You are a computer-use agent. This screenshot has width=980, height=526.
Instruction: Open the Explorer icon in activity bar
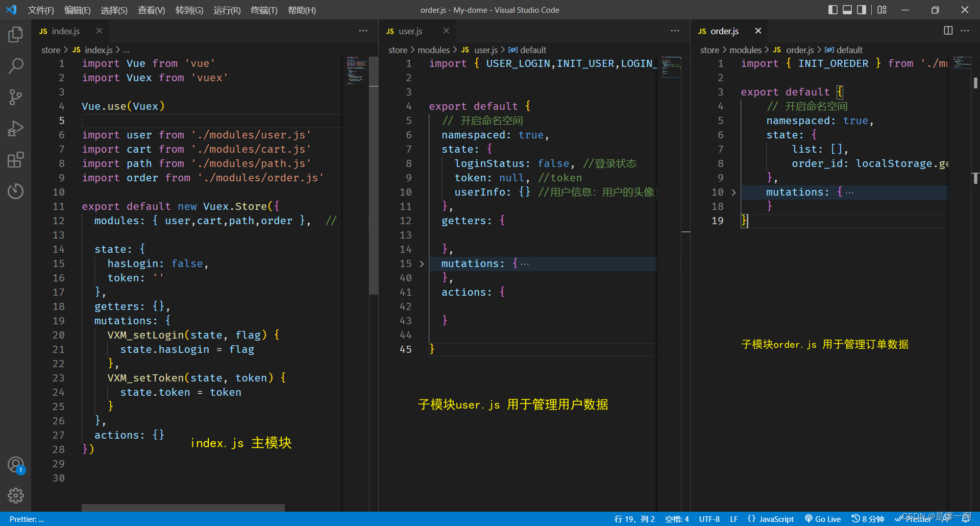tap(15, 34)
